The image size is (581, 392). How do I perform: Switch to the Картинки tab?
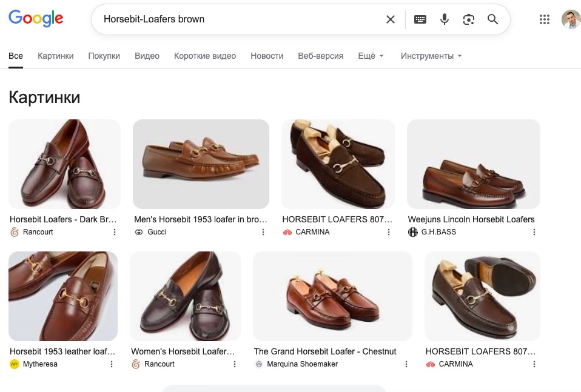pos(55,56)
